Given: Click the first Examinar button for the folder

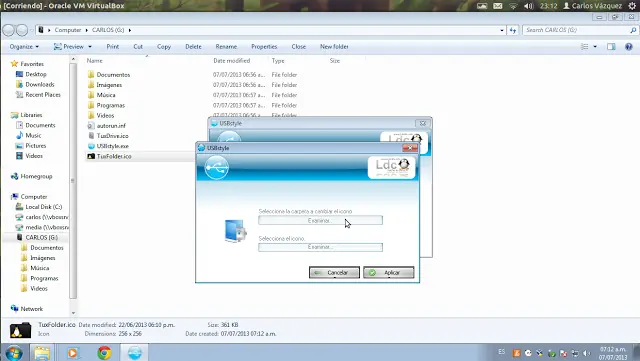Looking at the screenshot, I should [320, 221].
